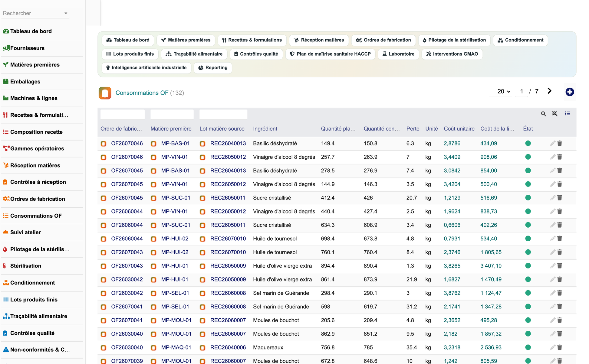Image resolution: width=589 pixels, height=364 pixels.
Task: Open the Intelligence artificielle industrielle tab
Action: coord(146,68)
